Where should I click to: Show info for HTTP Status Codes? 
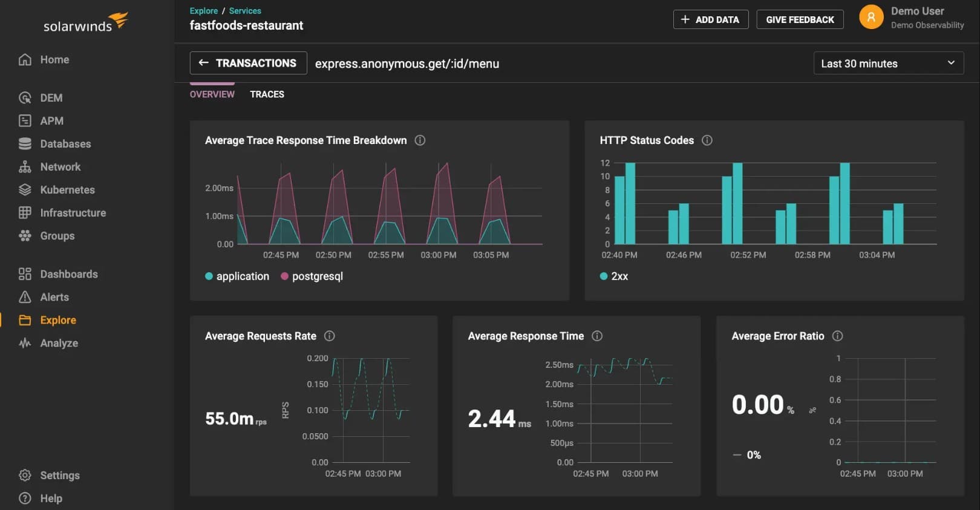point(707,140)
